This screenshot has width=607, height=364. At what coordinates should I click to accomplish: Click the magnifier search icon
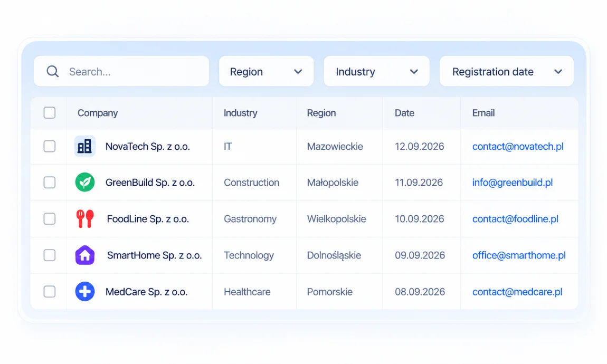pos(53,72)
